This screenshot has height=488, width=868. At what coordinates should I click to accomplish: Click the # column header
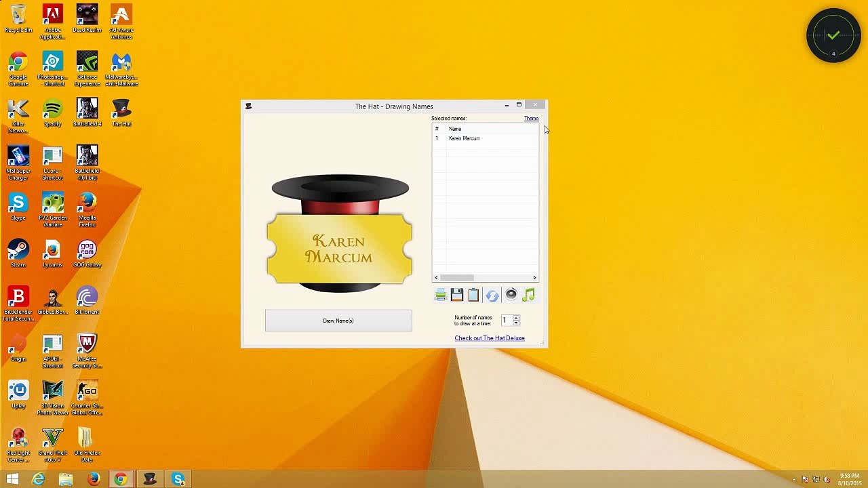[439, 129]
